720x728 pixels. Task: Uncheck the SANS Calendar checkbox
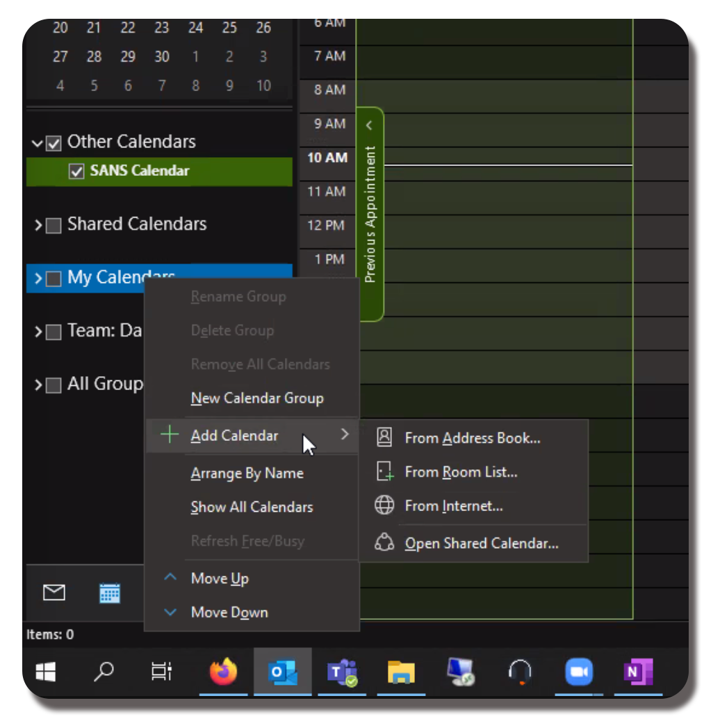coord(76,171)
